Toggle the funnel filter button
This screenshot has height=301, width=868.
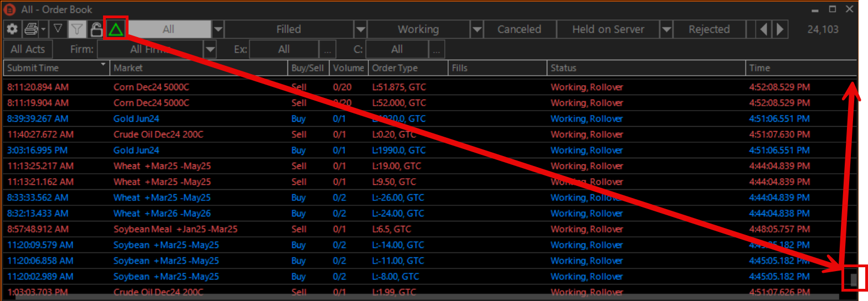click(76, 29)
